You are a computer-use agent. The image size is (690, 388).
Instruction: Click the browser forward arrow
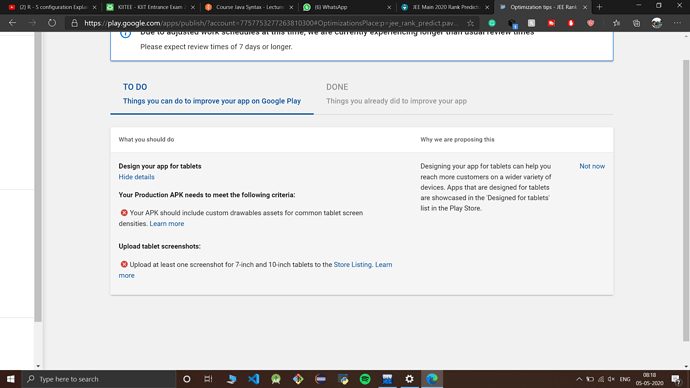(32, 23)
